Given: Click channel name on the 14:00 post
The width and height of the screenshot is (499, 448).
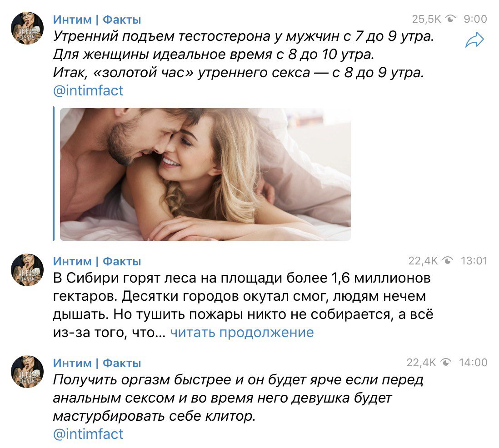Looking at the screenshot, I should point(97,363).
